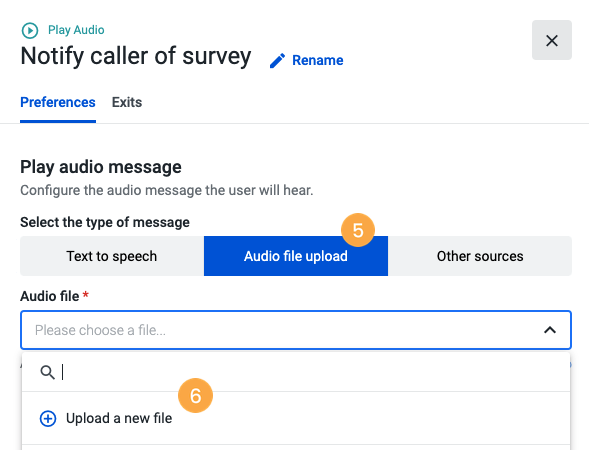589x450 pixels.
Task: Click the Play Audio circle icon
Action: [30, 30]
